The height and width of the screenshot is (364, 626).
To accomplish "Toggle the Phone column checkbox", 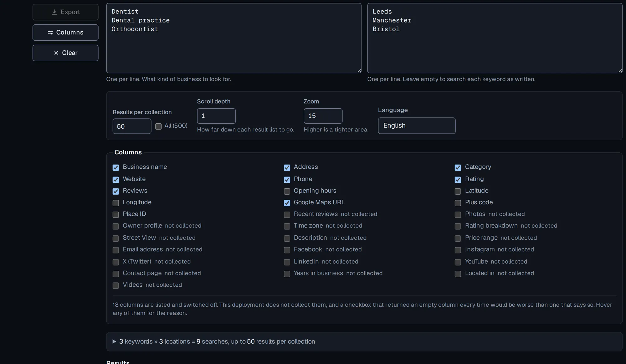I will click(287, 180).
